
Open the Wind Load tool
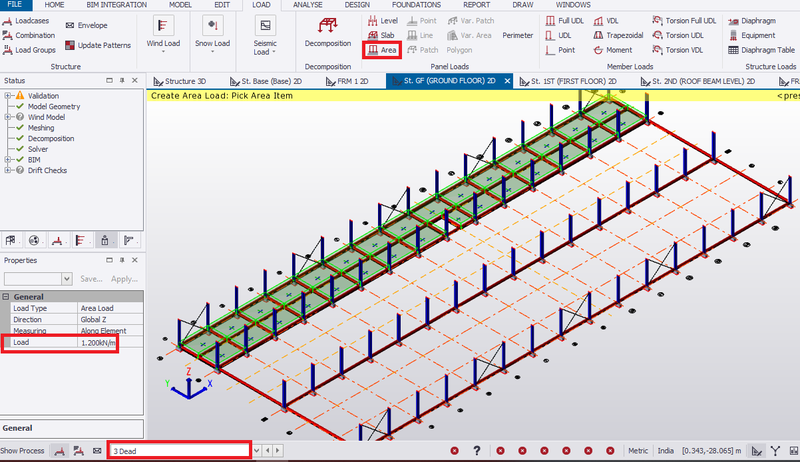coord(163,34)
